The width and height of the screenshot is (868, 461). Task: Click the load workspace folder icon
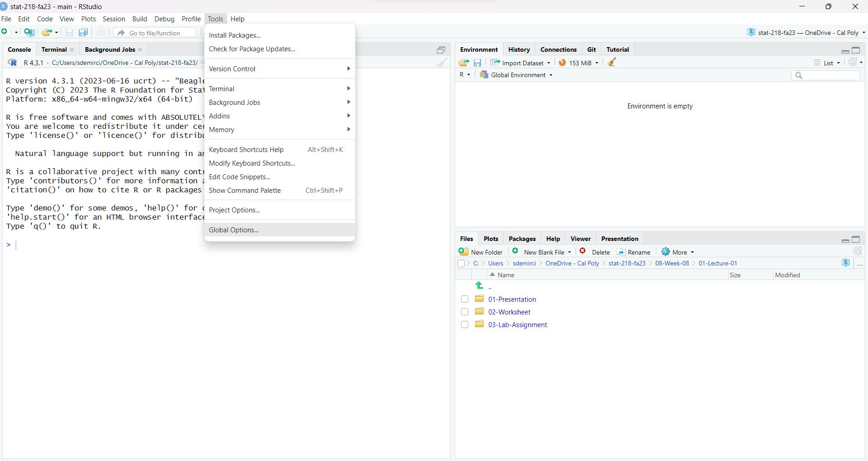[x=464, y=63]
